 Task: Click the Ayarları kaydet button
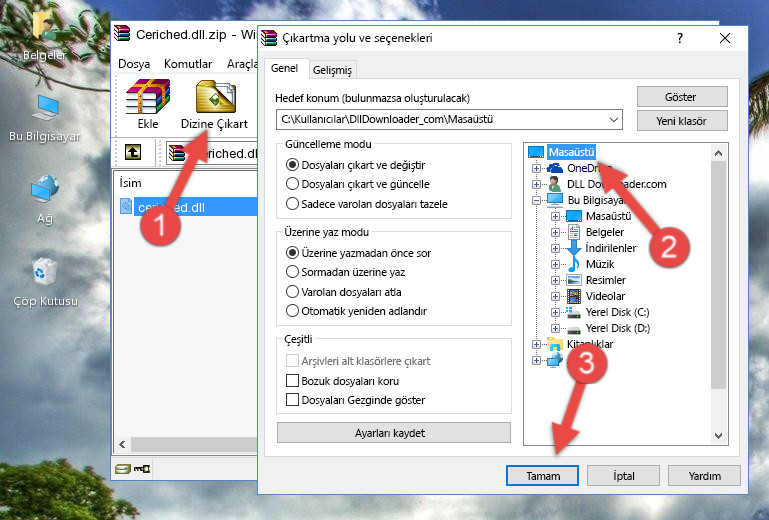[394, 433]
